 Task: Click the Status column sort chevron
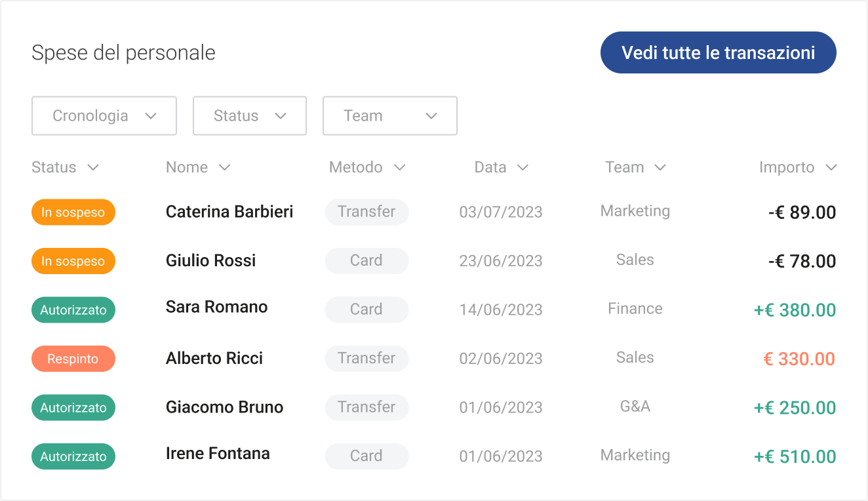click(x=93, y=168)
